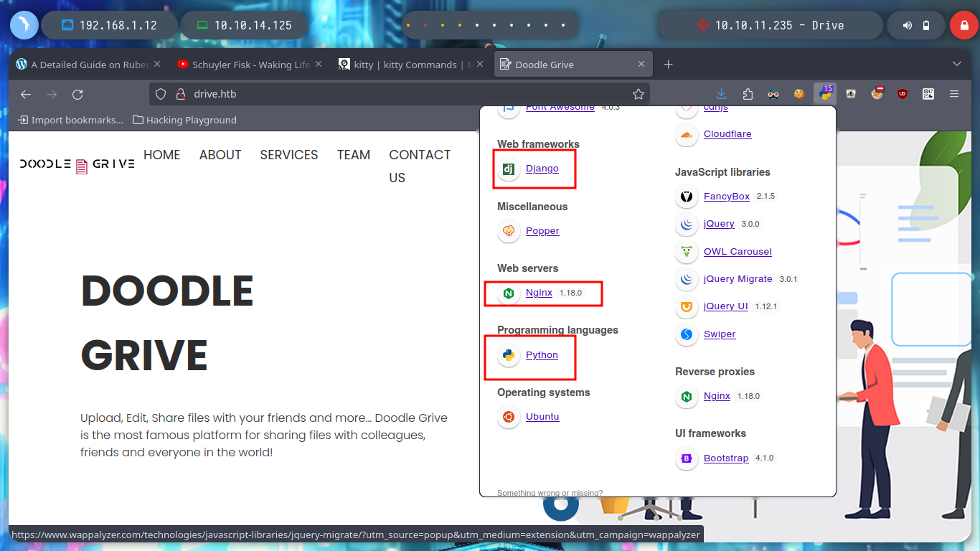Screen dimensions: 980x551
Task: Click the 'Something wrong or missing?' link
Action: [550, 493]
